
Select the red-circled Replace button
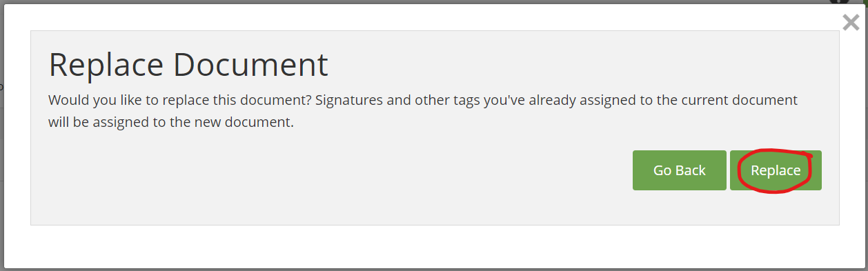click(x=776, y=170)
